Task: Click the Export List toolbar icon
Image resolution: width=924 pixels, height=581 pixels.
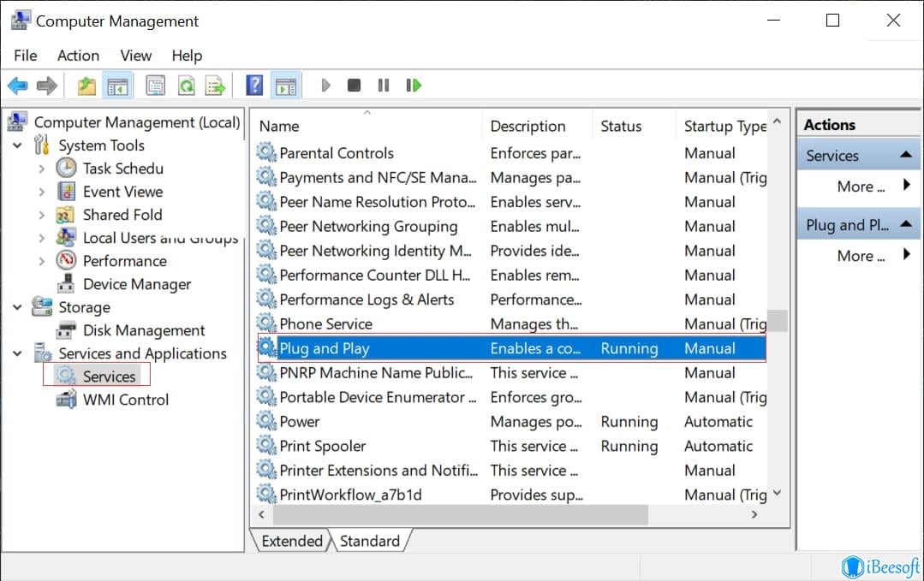Action: pos(215,86)
